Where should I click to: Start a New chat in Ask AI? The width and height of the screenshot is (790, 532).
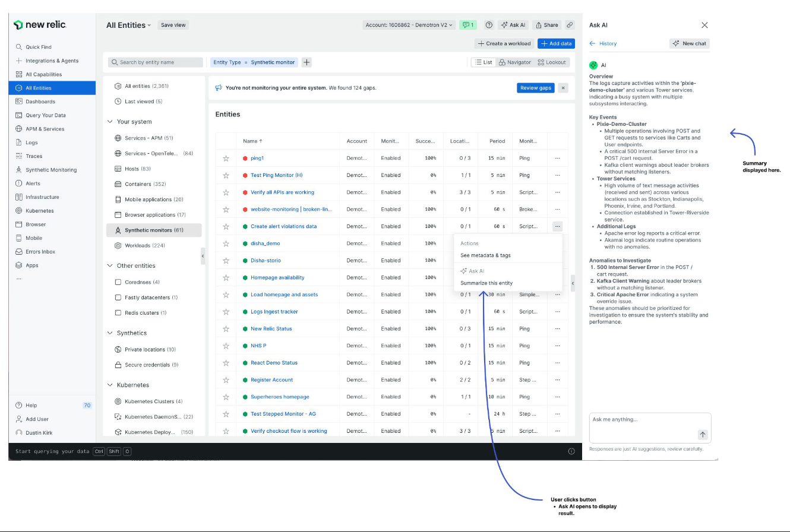click(x=689, y=43)
